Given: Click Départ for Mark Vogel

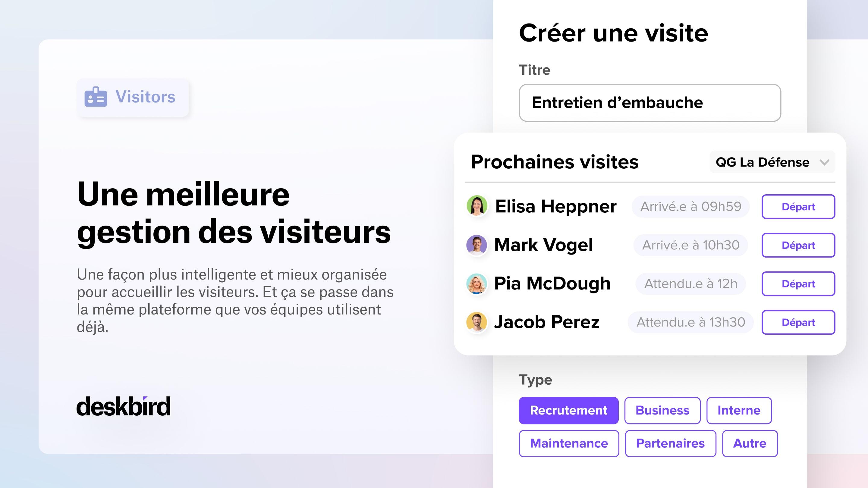Looking at the screenshot, I should 798,245.
